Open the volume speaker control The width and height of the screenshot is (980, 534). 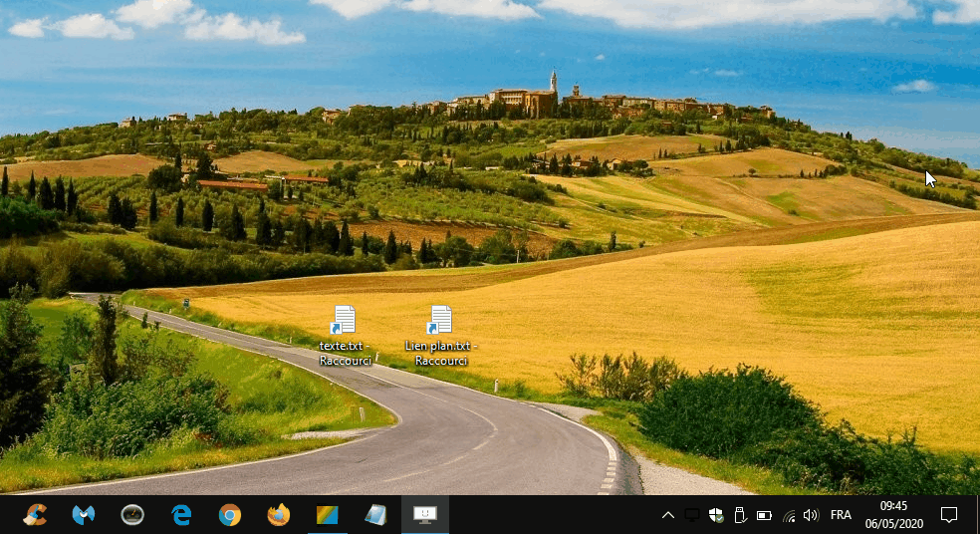coord(811,515)
